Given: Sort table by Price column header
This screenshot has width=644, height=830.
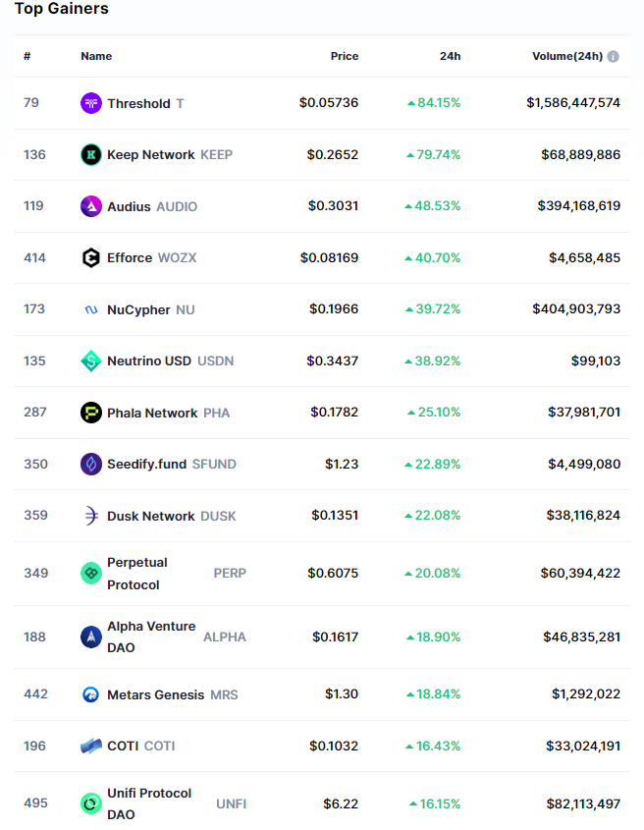Looking at the screenshot, I should click(x=345, y=57).
